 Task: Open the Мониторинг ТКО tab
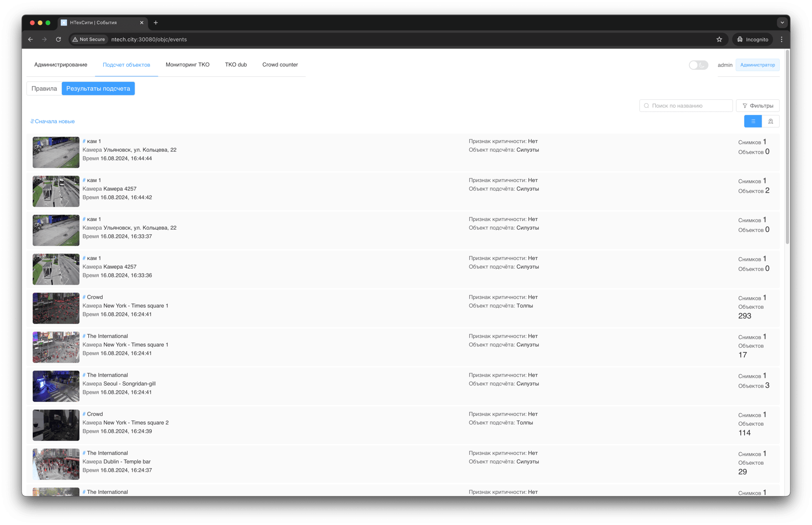(x=187, y=65)
